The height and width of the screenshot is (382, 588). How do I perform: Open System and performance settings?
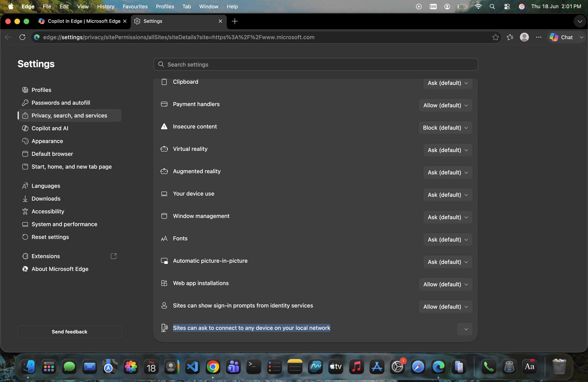[x=69, y=224]
